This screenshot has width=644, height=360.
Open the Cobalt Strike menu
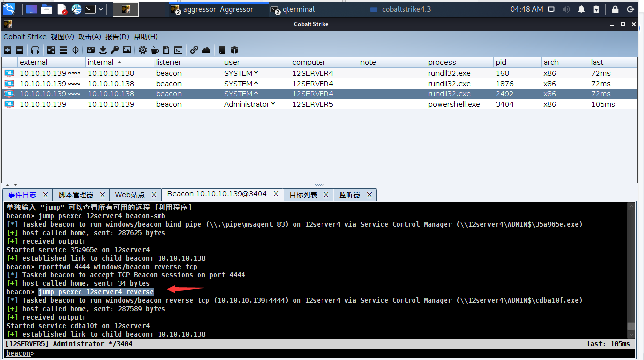click(x=25, y=37)
